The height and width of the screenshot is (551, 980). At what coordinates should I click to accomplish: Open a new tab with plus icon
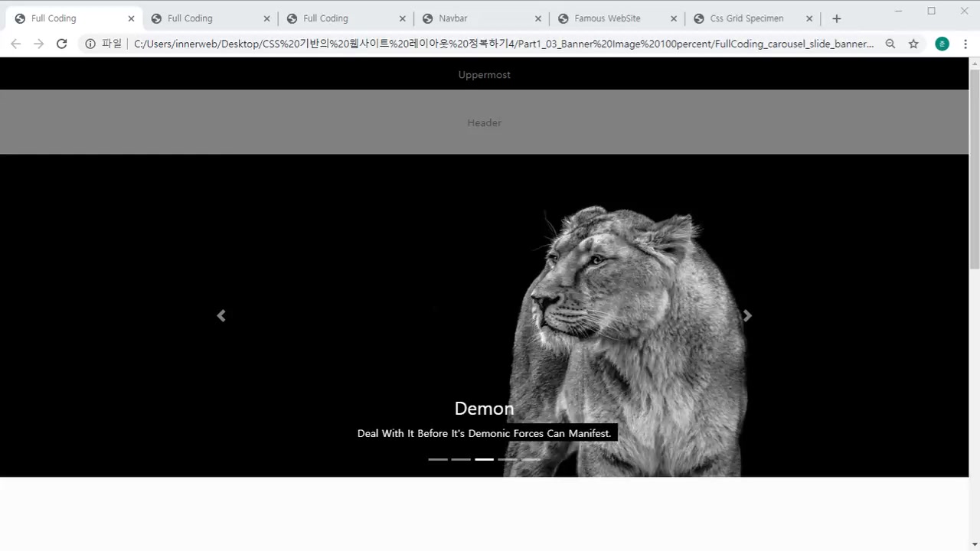837,18
